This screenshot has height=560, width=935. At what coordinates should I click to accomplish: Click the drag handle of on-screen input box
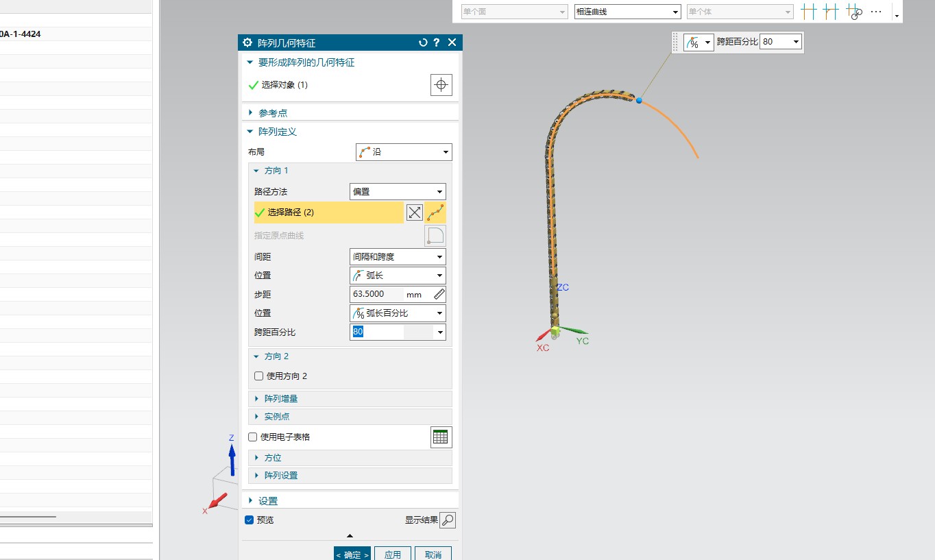coord(675,42)
